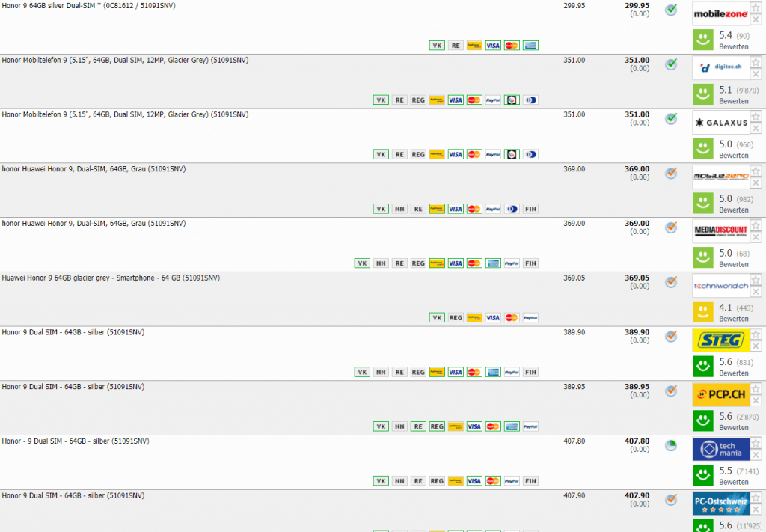The width and height of the screenshot is (766, 532).
Task: Click the X icon beside MEDIADISCOUNT logo
Action: [x=756, y=237]
